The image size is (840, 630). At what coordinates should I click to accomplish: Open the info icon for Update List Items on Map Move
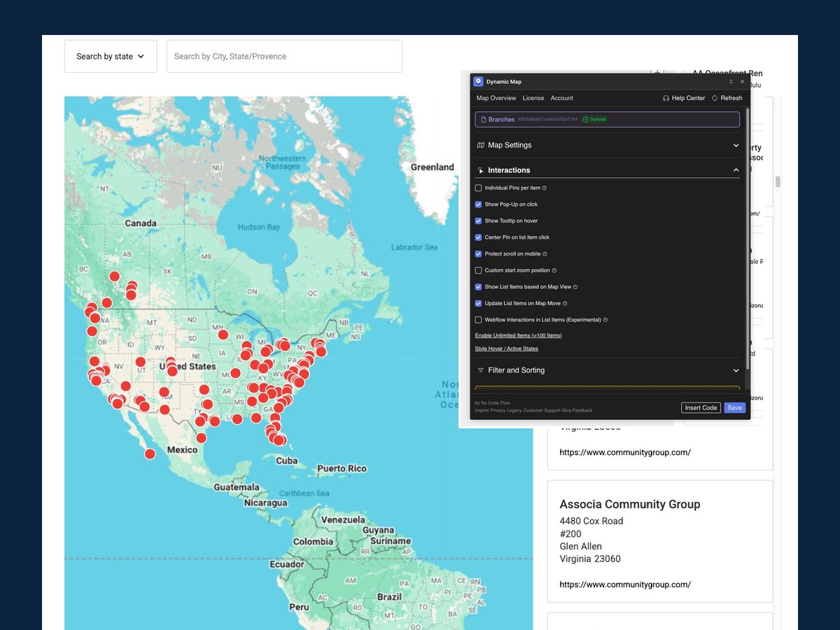tap(564, 303)
